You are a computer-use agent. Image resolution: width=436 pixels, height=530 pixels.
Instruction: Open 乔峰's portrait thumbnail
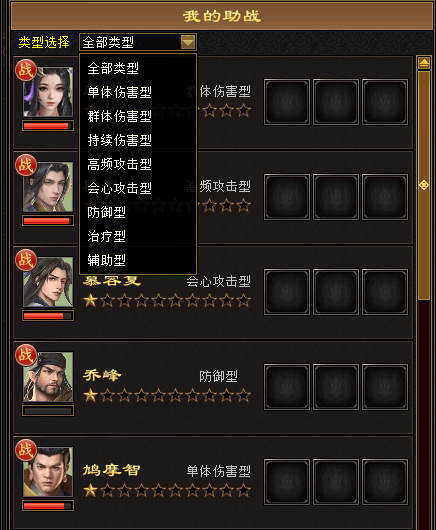(x=48, y=377)
